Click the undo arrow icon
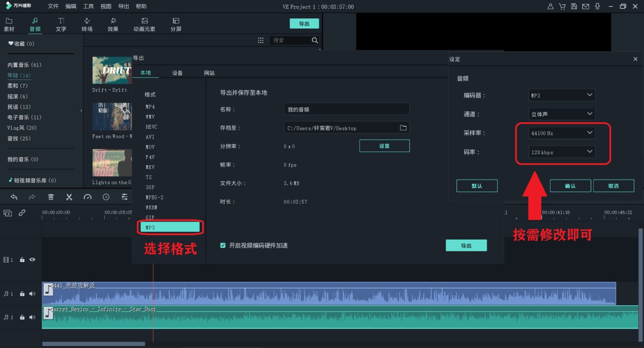The width and height of the screenshot is (644, 348). (x=14, y=197)
